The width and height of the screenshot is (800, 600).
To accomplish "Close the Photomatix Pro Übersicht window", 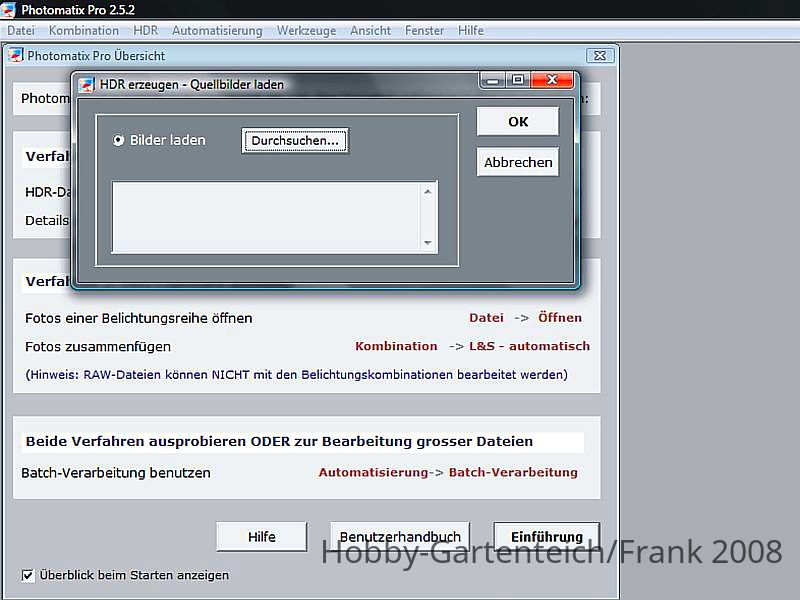I will [x=600, y=55].
